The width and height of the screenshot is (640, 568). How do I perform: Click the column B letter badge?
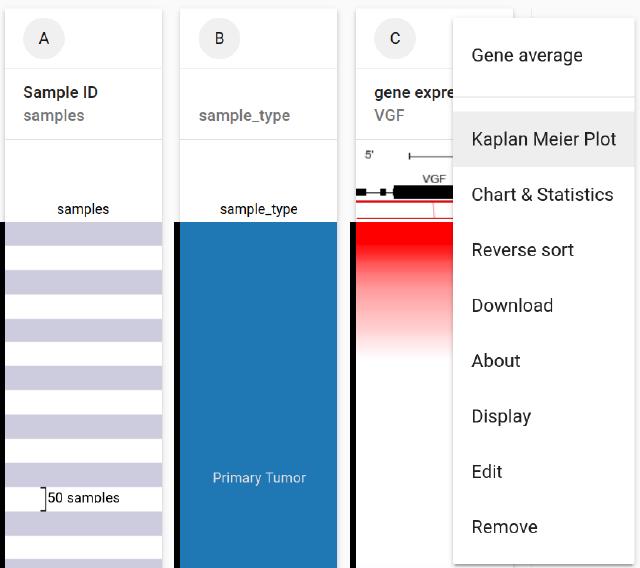pos(219,39)
